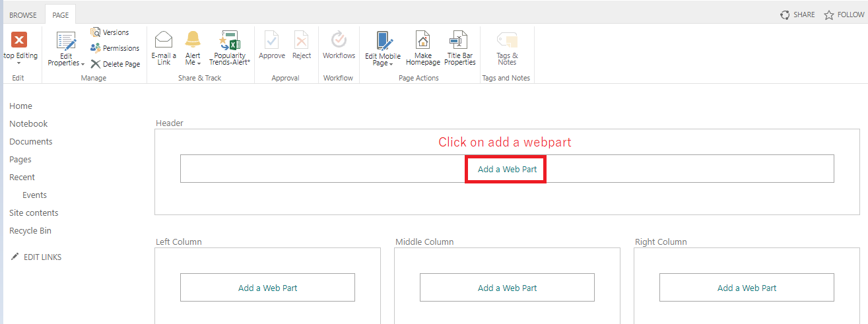868x324 pixels.
Task: Click Delete Page in Manage group
Action: (96, 64)
